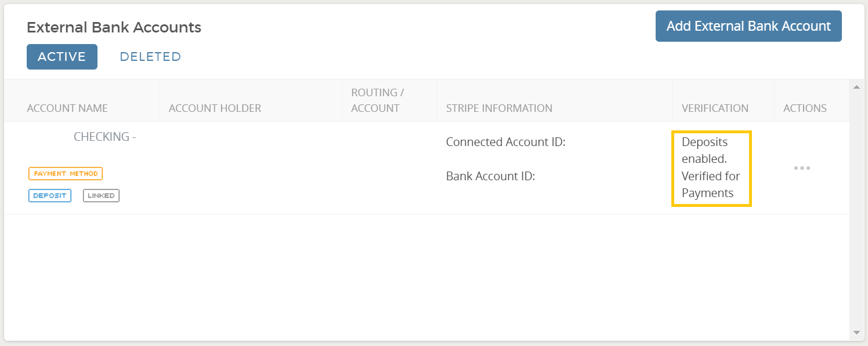Click the Account Name column header
Viewport: 868px width, 346px height.
pos(67,108)
